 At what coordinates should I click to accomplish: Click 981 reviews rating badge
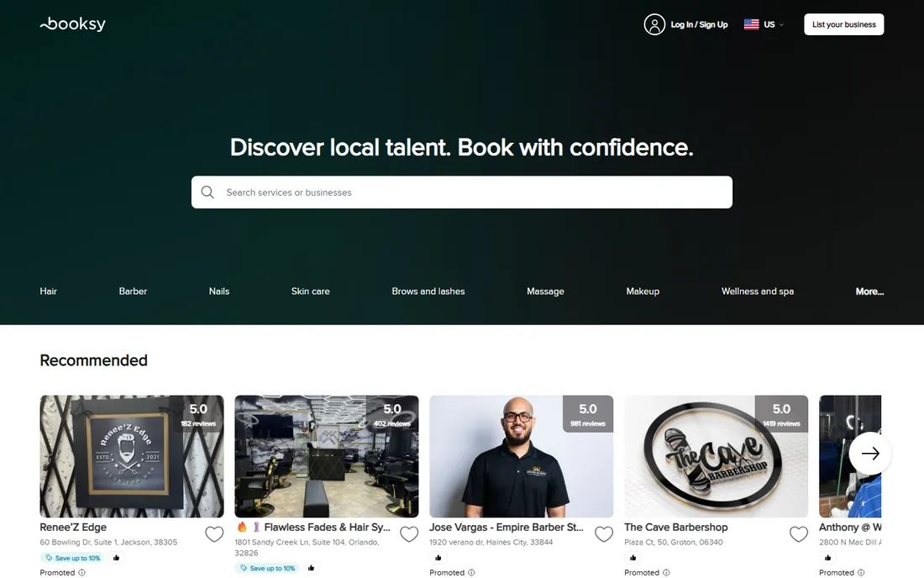[587, 414]
